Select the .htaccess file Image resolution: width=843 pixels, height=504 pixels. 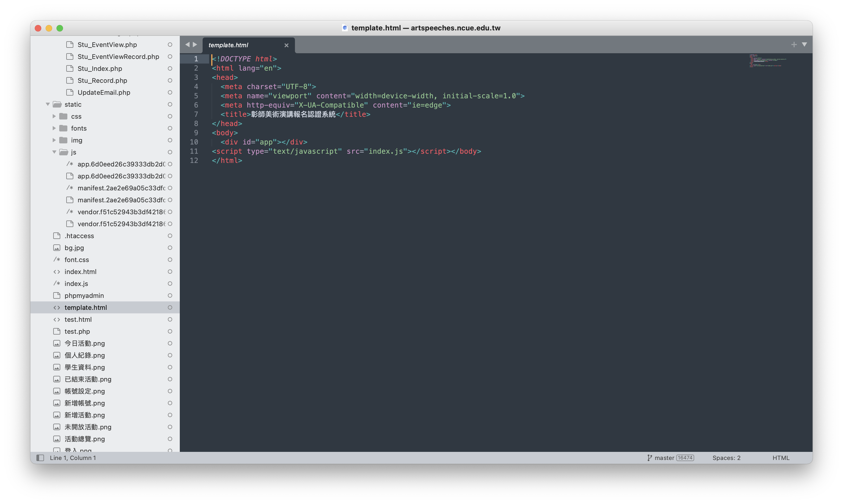coord(79,236)
